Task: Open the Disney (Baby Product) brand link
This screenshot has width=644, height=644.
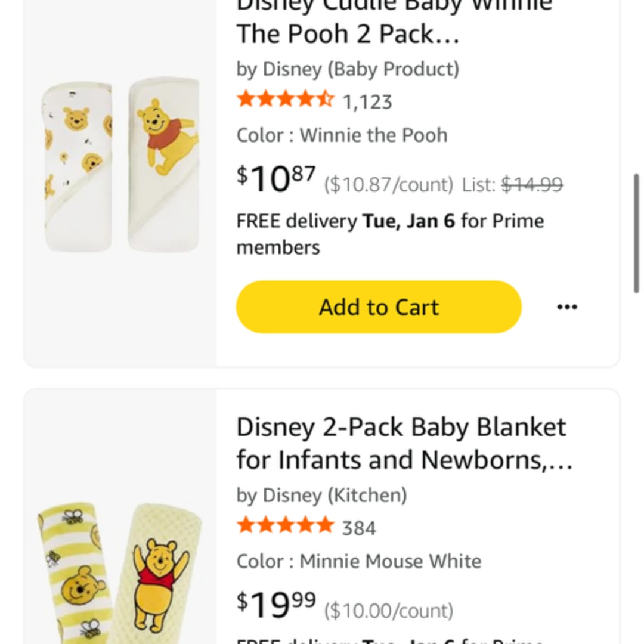Action: (348, 69)
